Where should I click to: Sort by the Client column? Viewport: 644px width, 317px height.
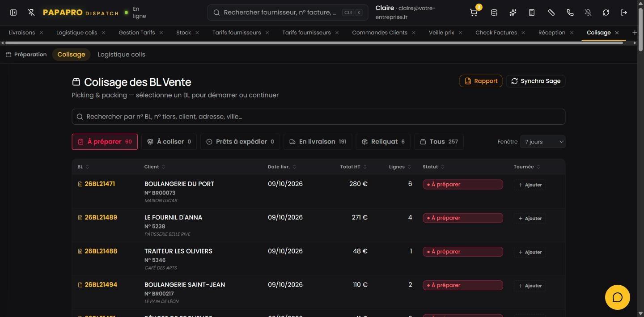pos(155,167)
